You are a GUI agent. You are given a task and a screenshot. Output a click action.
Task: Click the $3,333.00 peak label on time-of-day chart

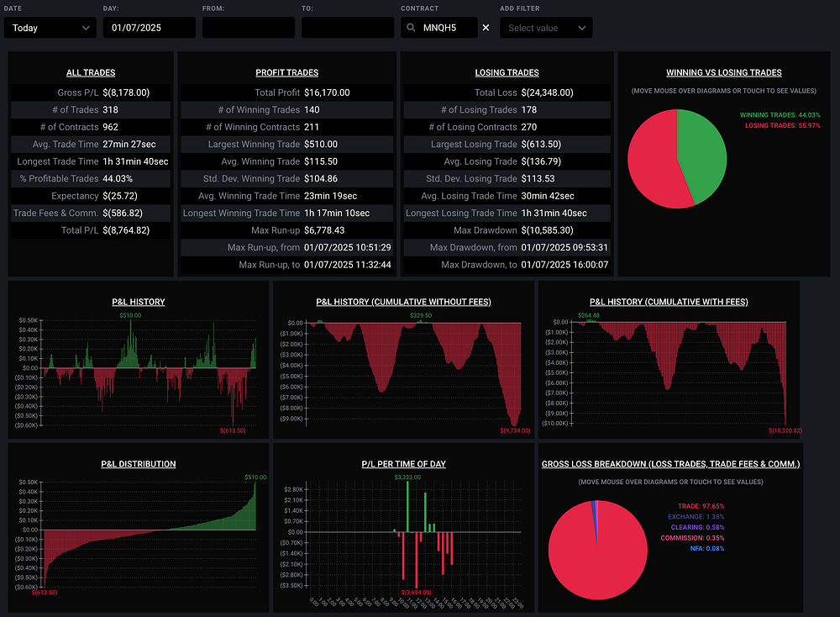[407, 477]
